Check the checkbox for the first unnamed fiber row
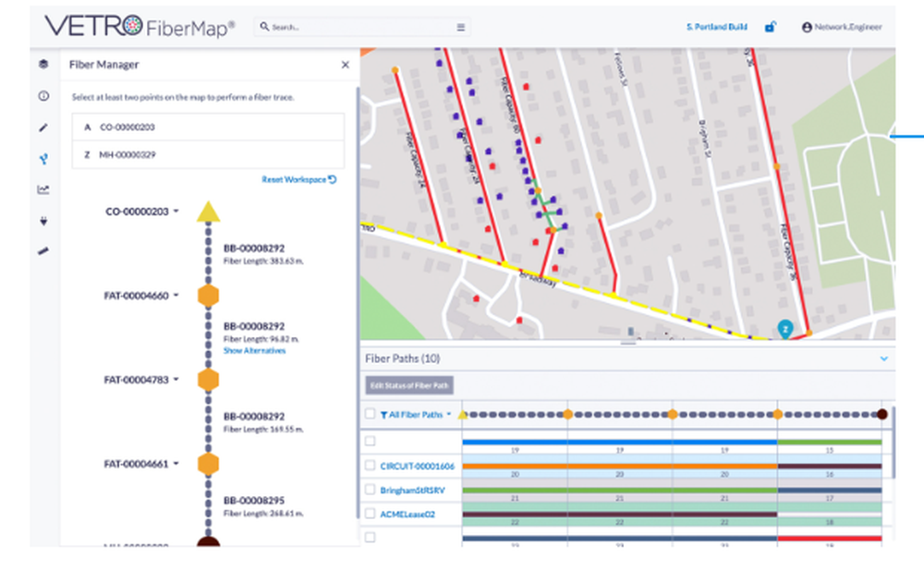This screenshot has width=924, height=569. (371, 441)
